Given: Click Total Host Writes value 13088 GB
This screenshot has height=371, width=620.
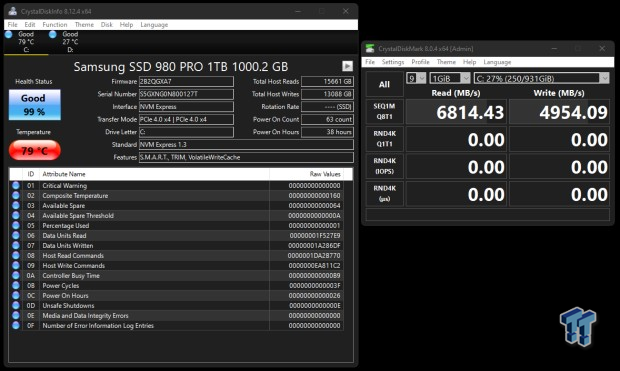Looking at the screenshot, I should click(x=327, y=94).
